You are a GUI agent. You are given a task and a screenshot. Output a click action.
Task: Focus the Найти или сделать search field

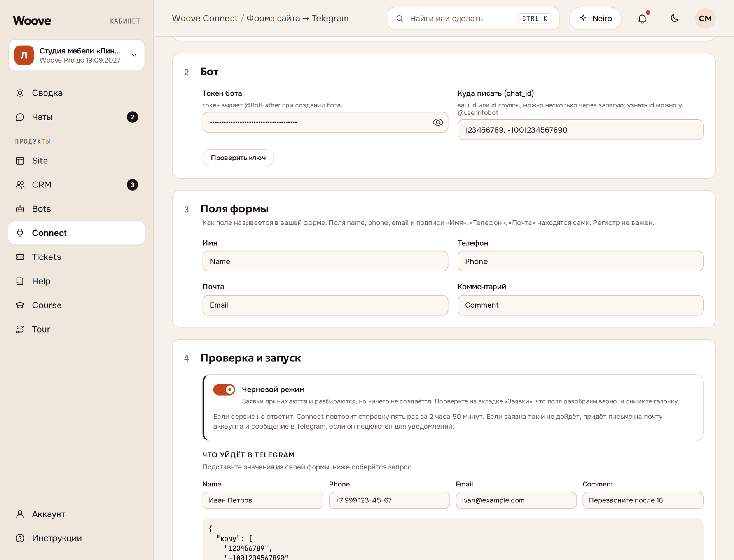coord(474,18)
